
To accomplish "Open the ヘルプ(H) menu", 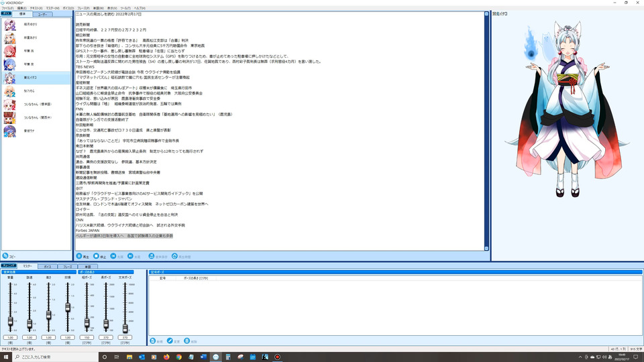I will pyautogui.click(x=140, y=8).
